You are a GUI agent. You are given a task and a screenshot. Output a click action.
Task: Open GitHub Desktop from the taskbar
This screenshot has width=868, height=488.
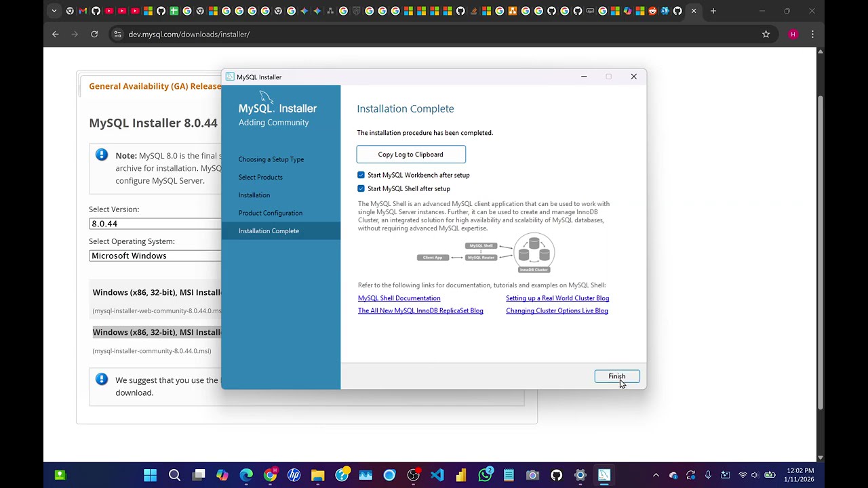(556, 475)
